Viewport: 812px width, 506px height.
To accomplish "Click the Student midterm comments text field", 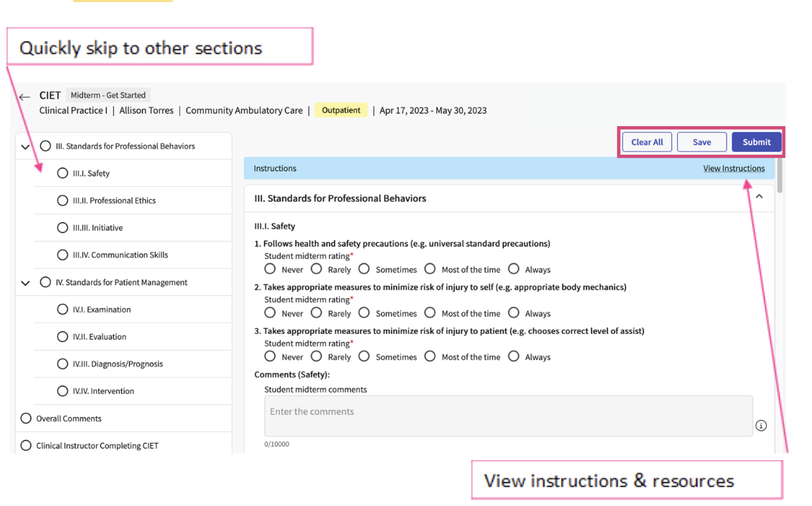I will click(508, 416).
